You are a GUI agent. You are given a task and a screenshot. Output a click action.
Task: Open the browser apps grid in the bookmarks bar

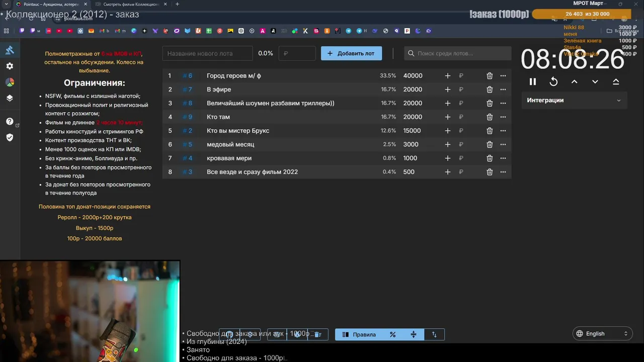pos(7,31)
